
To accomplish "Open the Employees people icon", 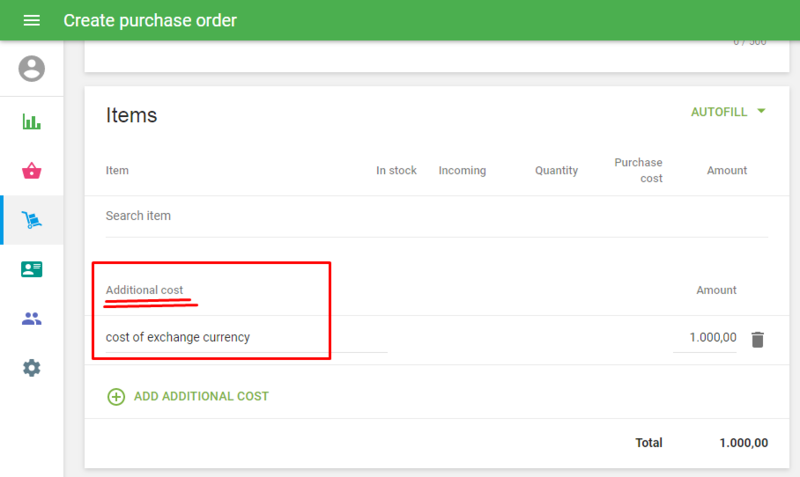I will [x=32, y=319].
